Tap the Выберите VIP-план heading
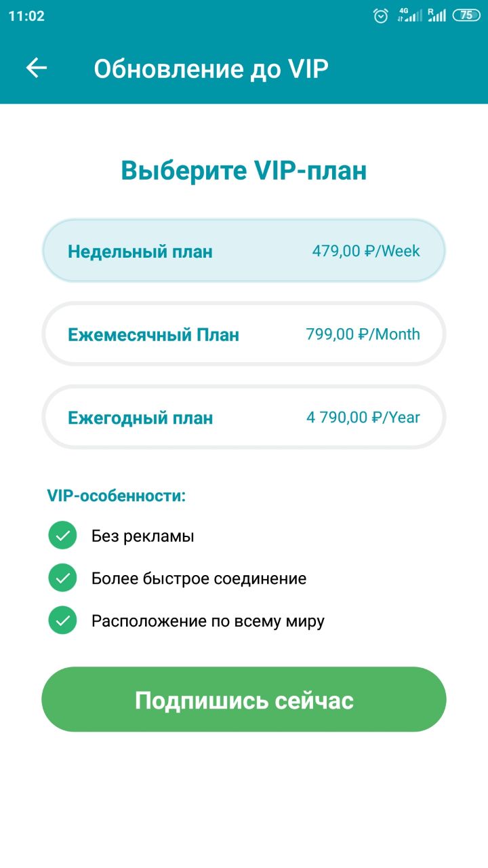The image size is (488, 868). tap(244, 170)
